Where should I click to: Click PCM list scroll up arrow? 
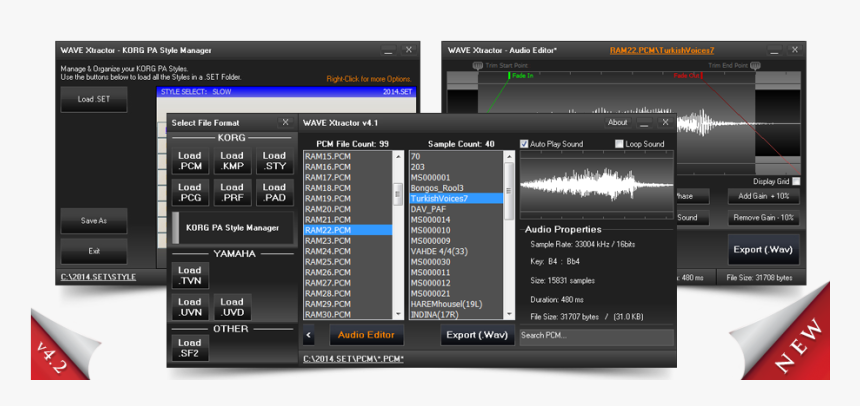(398, 156)
